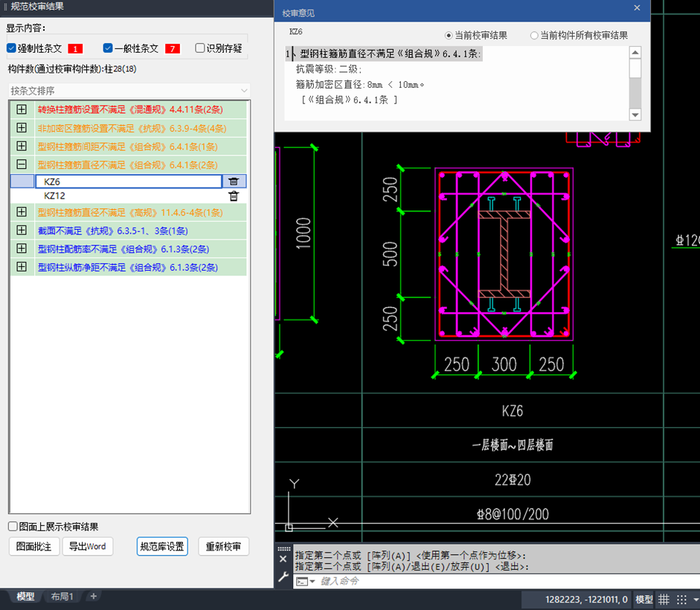Click the down arrow on the 校审意见 scrollbar
The height and width of the screenshot is (610, 700).
coord(636,115)
